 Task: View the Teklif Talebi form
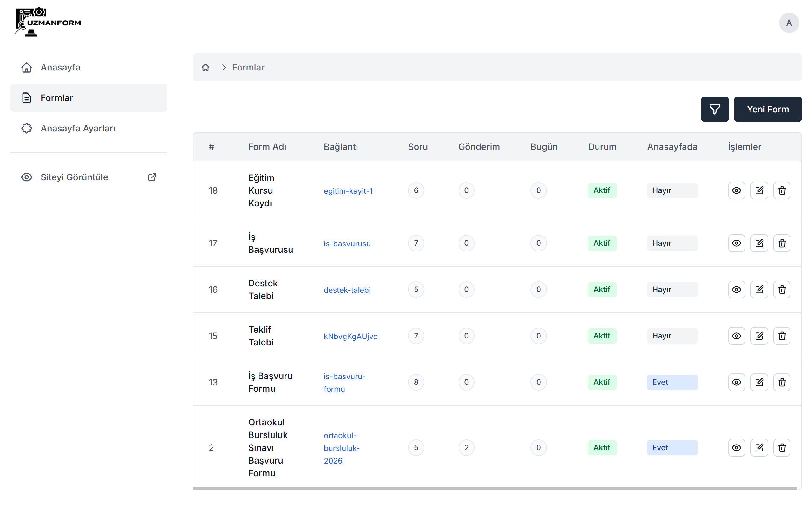pyautogui.click(x=737, y=336)
